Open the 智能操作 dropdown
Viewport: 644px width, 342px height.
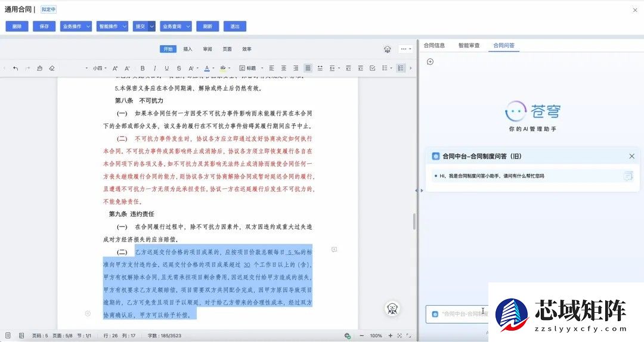pos(112,26)
